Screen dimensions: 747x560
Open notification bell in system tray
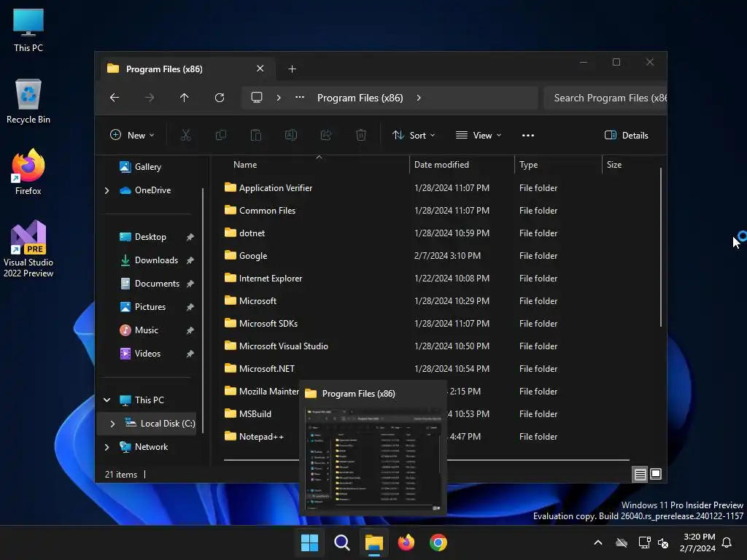pyautogui.click(x=727, y=542)
